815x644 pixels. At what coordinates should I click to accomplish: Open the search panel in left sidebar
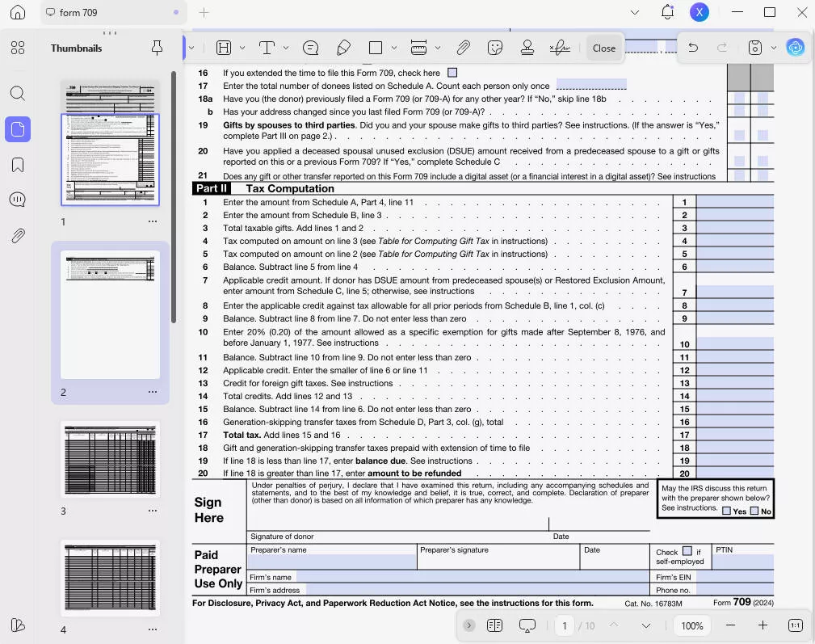click(18, 93)
